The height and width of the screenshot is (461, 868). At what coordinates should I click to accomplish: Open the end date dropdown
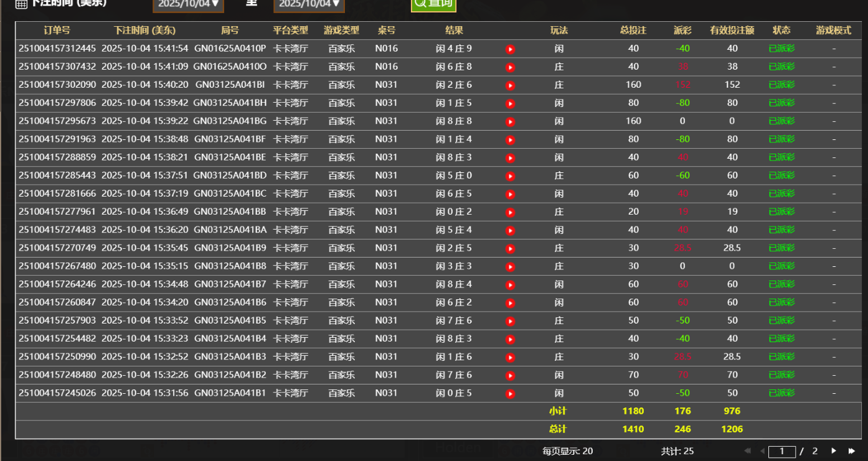308,4
